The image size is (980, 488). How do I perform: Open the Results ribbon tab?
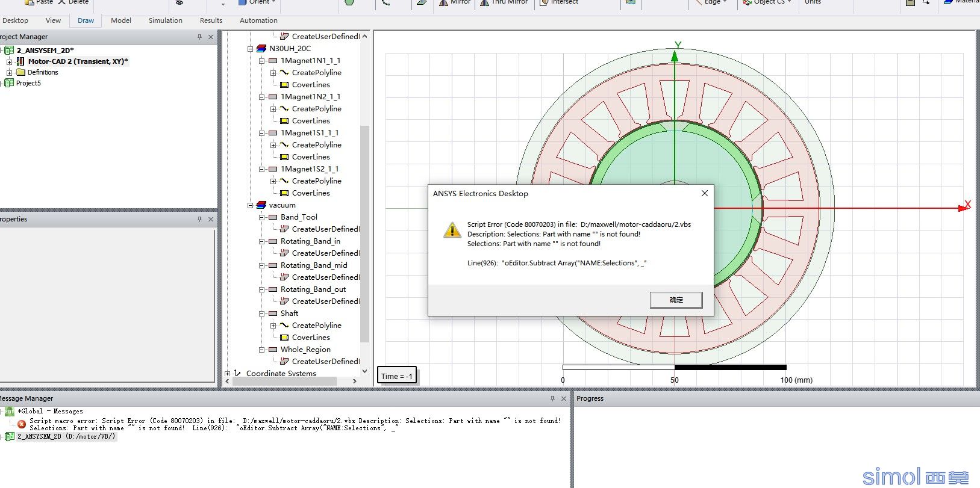211,20
